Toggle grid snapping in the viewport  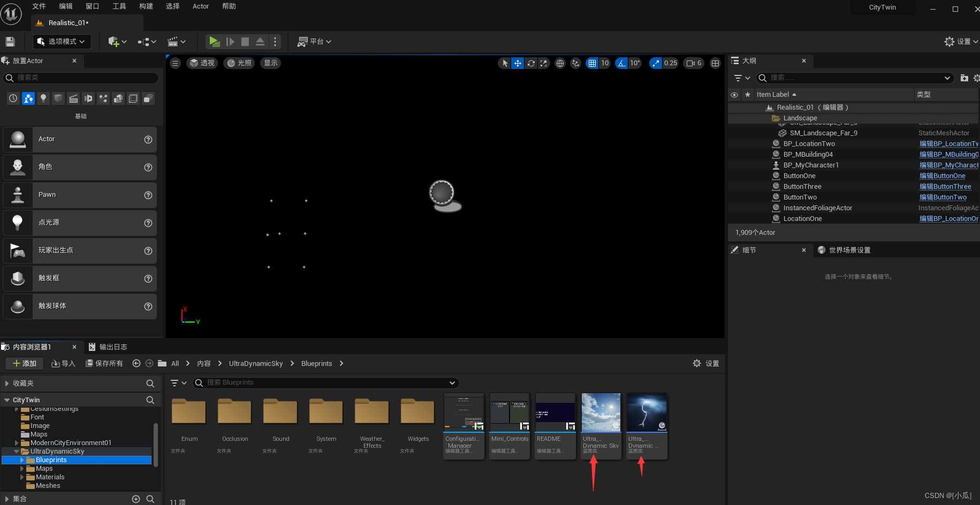point(592,63)
